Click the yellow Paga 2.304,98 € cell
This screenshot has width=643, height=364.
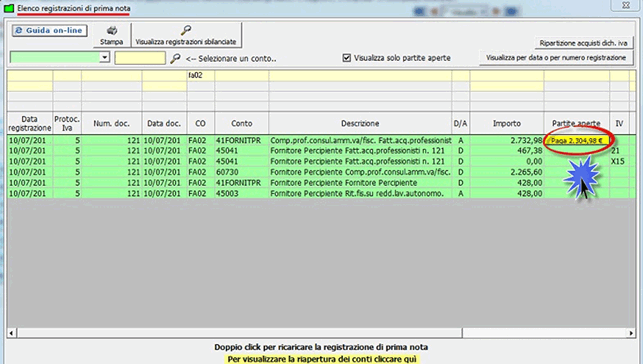click(577, 141)
